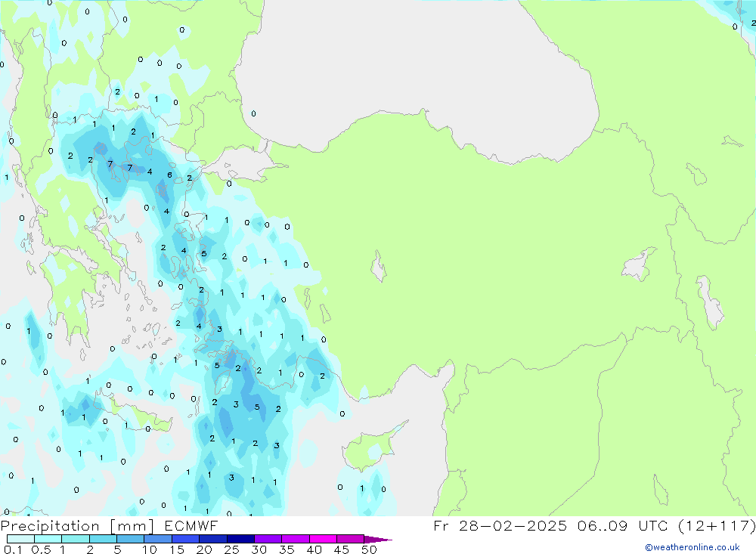Click the 45–50 mm magenta legend swatch

coord(350,539)
